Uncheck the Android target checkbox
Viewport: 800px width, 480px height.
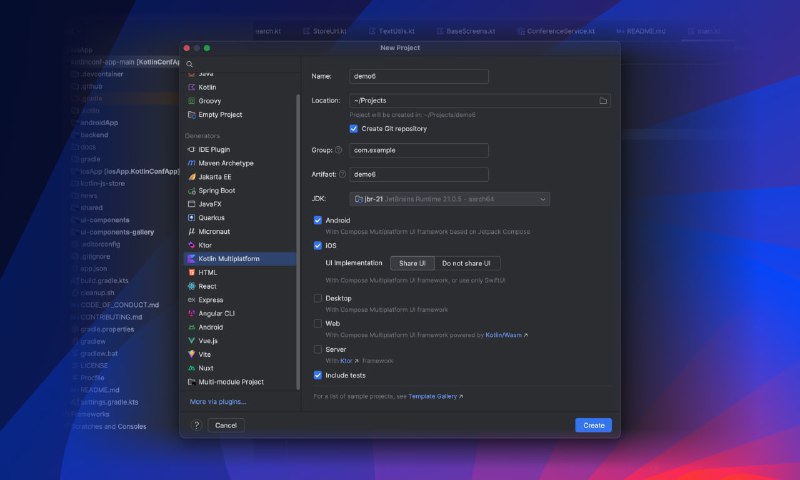pyautogui.click(x=318, y=220)
